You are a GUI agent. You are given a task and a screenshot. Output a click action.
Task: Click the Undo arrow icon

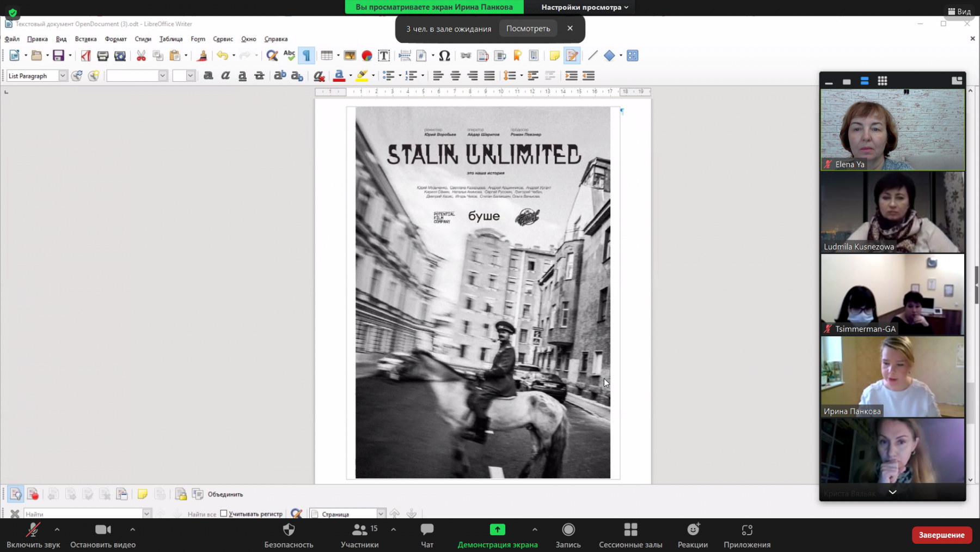222,56
